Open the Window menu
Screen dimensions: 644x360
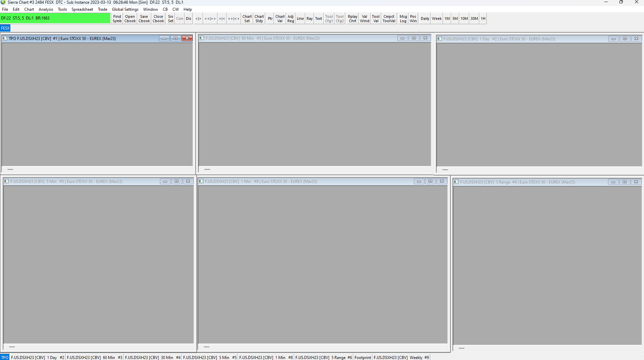click(150, 9)
